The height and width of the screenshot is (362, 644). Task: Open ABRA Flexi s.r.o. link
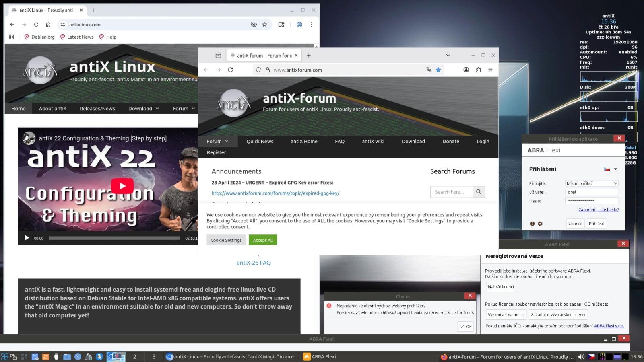609,326
